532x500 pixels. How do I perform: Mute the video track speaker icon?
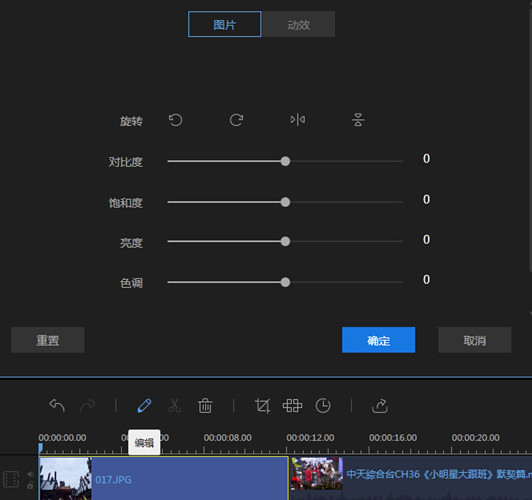click(x=30, y=474)
